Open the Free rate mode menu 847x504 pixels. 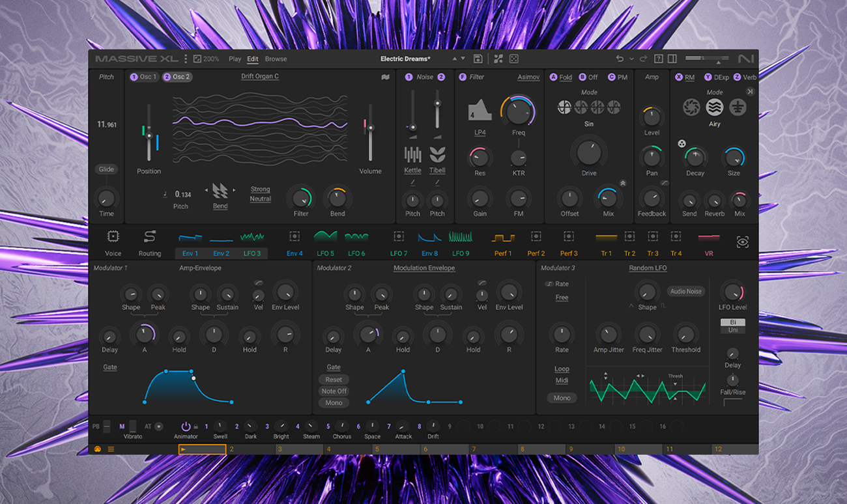coord(562,298)
